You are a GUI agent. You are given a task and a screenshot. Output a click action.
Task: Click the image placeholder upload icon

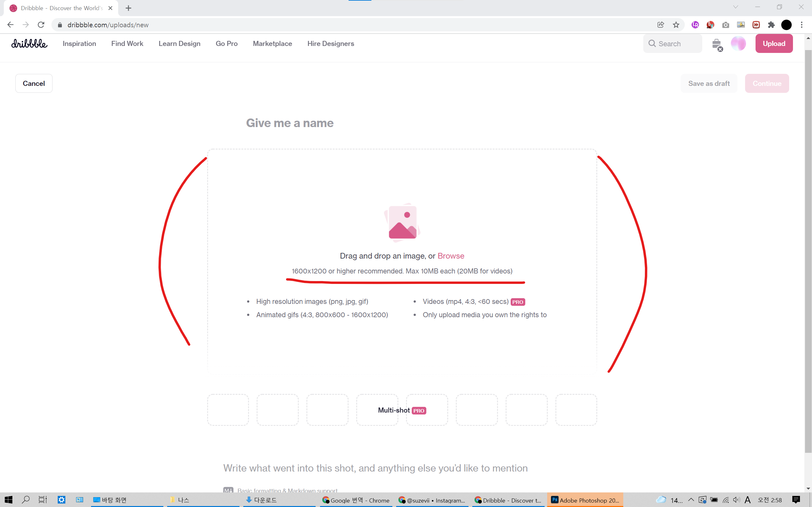tap(402, 222)
